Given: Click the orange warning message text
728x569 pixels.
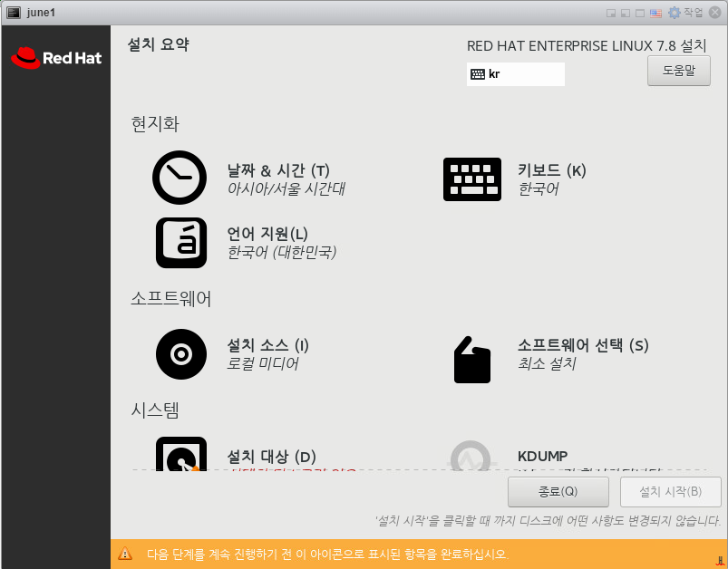Looking at the screenshot, I should pos(328,554).
